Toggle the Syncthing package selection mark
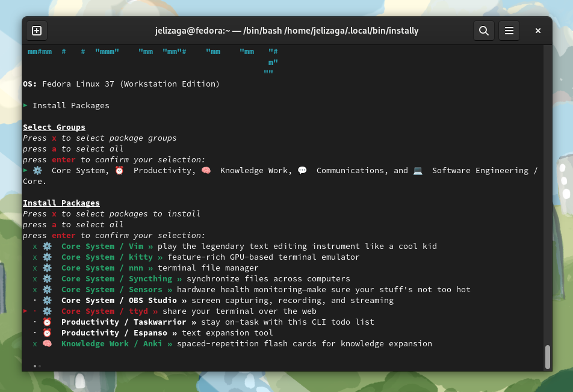The image size is (573, 392). 35,279
